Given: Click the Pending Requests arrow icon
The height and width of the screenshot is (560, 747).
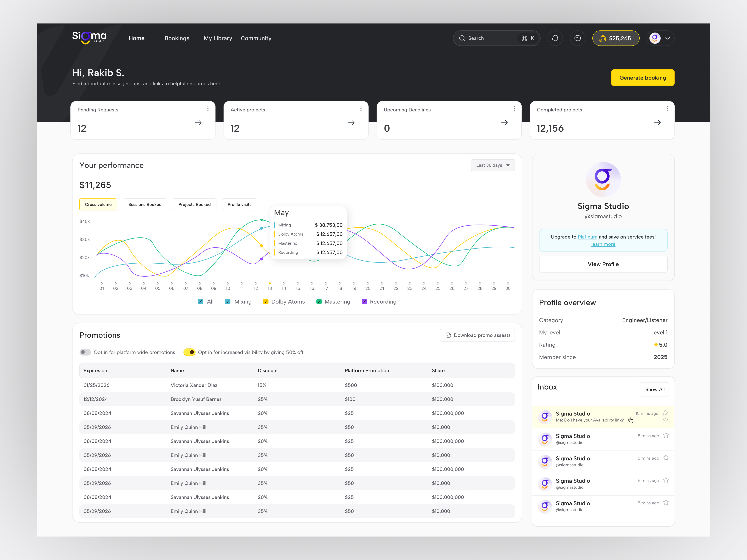Looking at the screenshot, I should click(x=198, y=123).
